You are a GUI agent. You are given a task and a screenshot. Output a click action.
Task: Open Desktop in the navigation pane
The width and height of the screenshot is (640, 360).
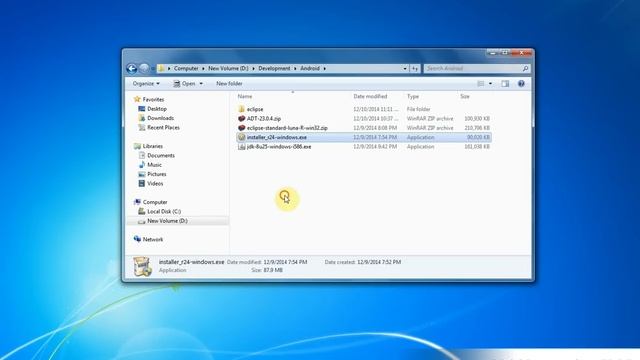(157, 109)
